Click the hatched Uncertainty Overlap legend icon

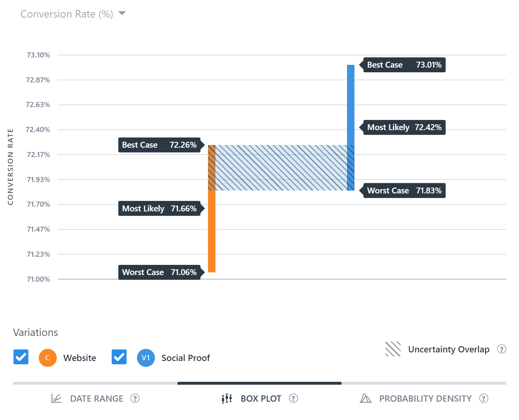tap(393, 349)
